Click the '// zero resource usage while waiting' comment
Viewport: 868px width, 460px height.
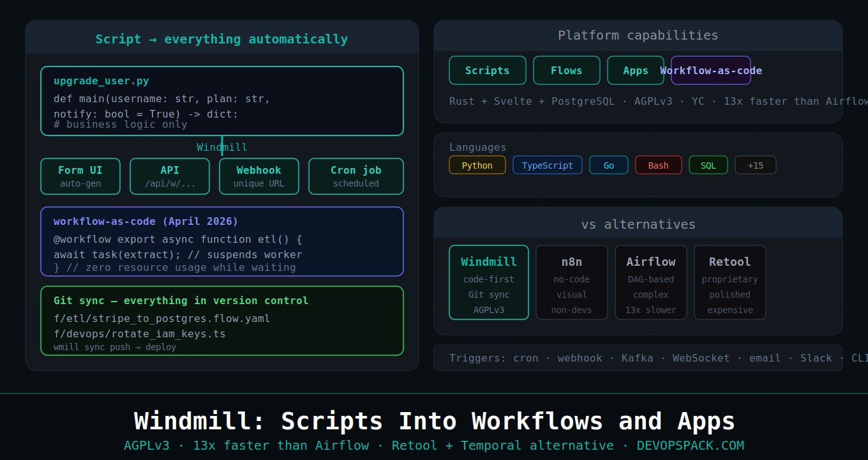[181, 267]
